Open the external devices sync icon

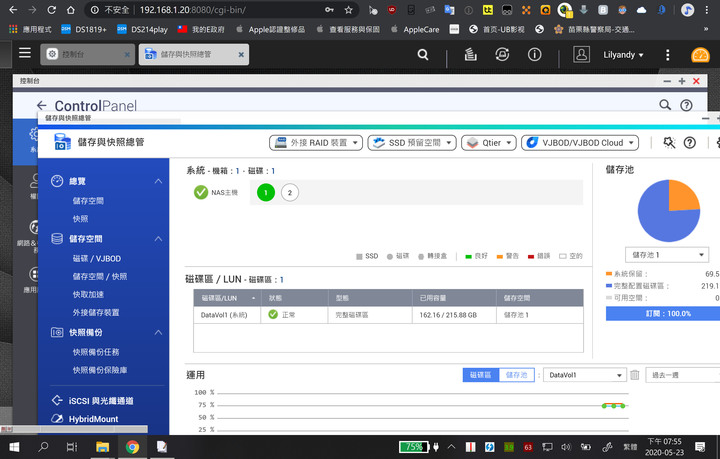502,55
